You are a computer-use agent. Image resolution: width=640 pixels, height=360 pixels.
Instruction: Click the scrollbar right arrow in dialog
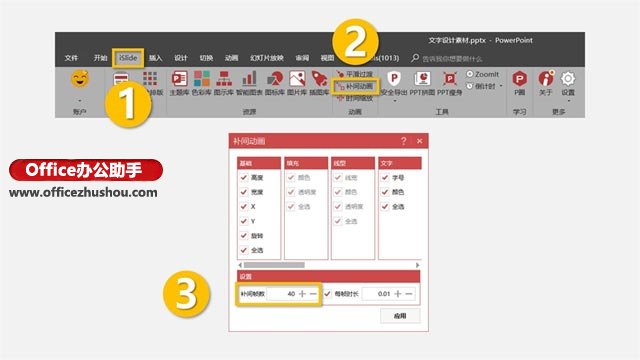click(417, 265)
